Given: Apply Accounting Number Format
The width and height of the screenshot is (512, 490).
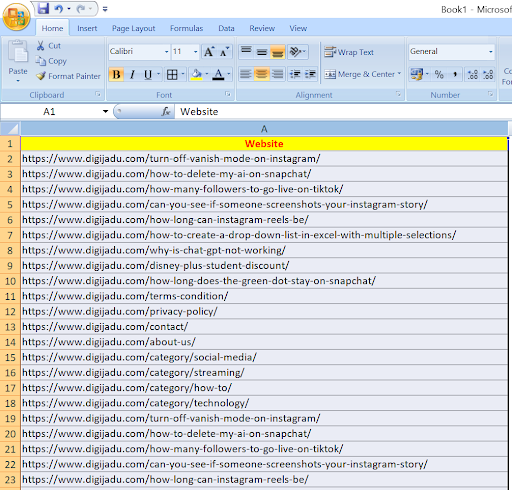Looking at the screenshot, I should click(417, 74).
